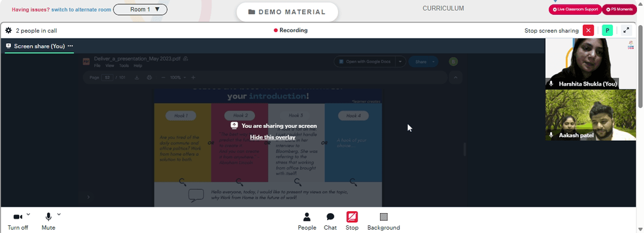The height and width of the screenshot is (233, 644).
Task: Click the page number field showing 52
Action: 107,77
